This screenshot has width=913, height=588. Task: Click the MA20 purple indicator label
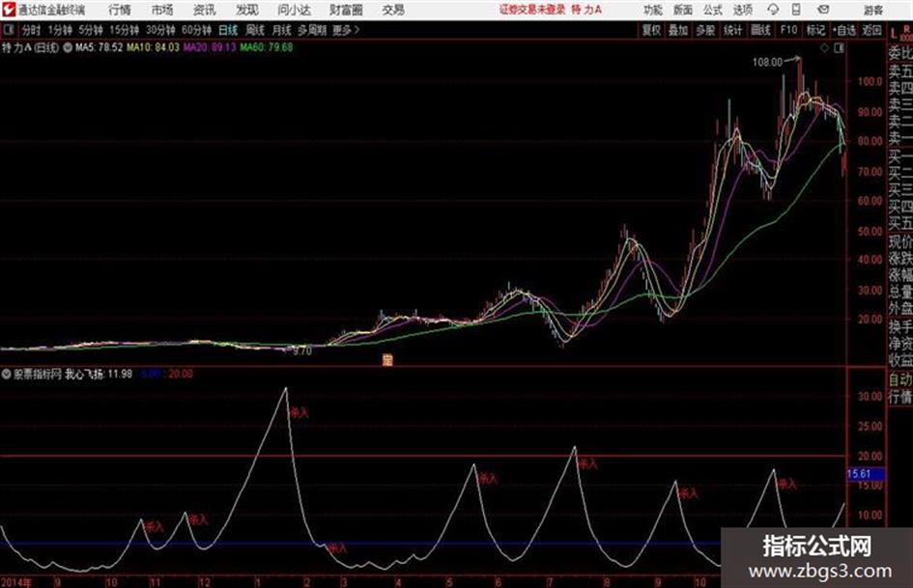(210, 47)
